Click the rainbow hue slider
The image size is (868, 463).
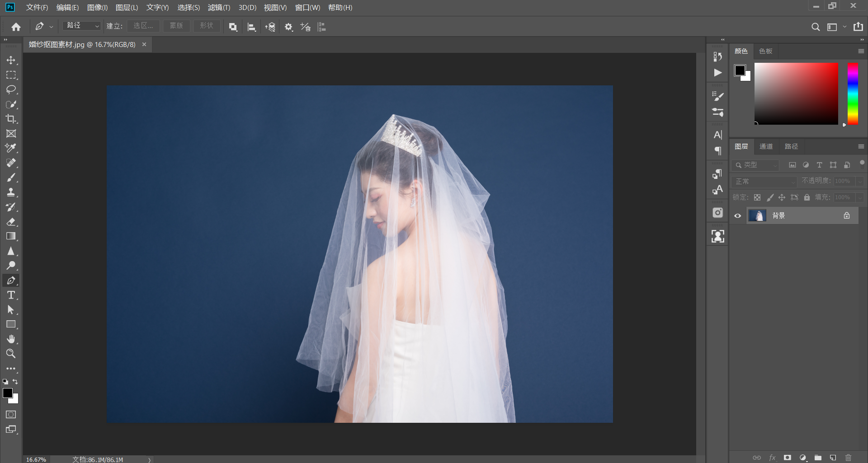[853, 94]
